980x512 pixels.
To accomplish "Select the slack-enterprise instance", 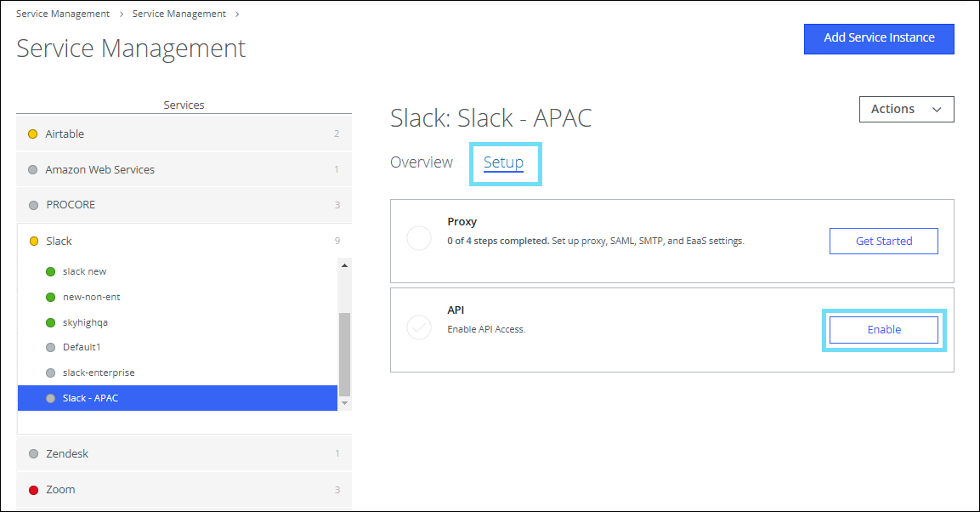I will click(x=178, y=373).
